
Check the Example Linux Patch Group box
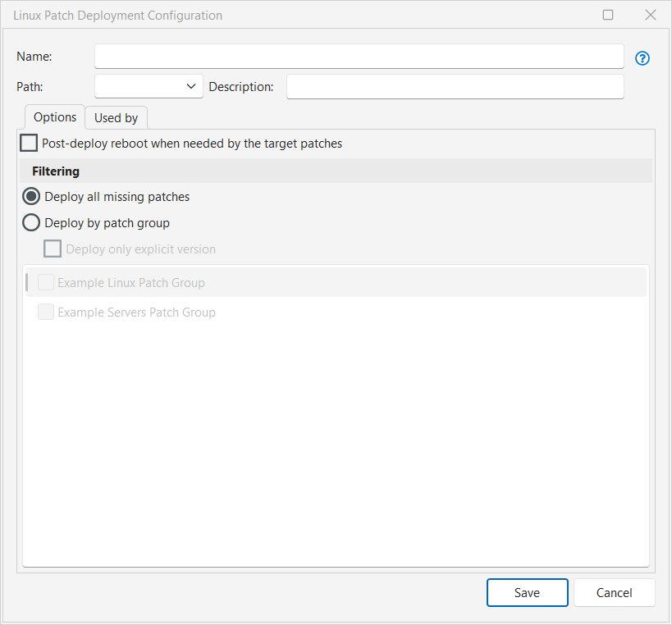[46, 282]
